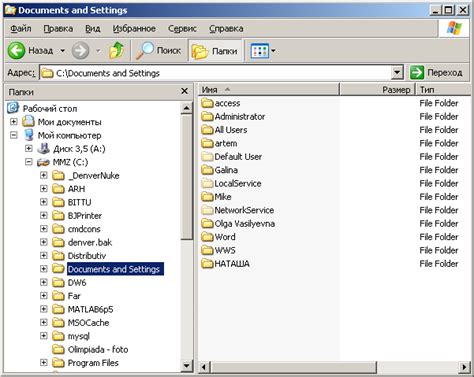The width and height of the screenshot is (474, 377).
Task: Select the LocalService folder icon
Action: (x=207, y=183)
